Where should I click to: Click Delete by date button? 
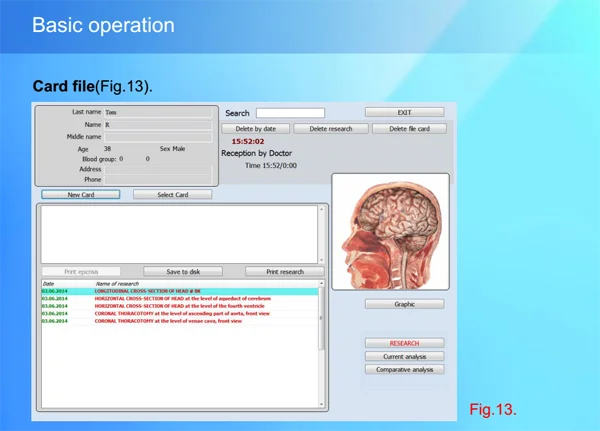click(256, 129)
